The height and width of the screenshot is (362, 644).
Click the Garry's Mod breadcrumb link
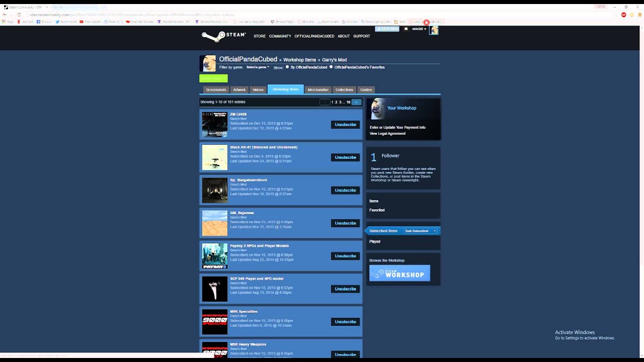[334, 60]
